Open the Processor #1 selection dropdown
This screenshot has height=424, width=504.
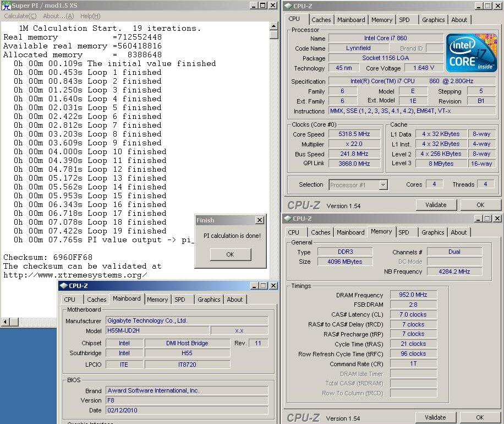point(383,185)
